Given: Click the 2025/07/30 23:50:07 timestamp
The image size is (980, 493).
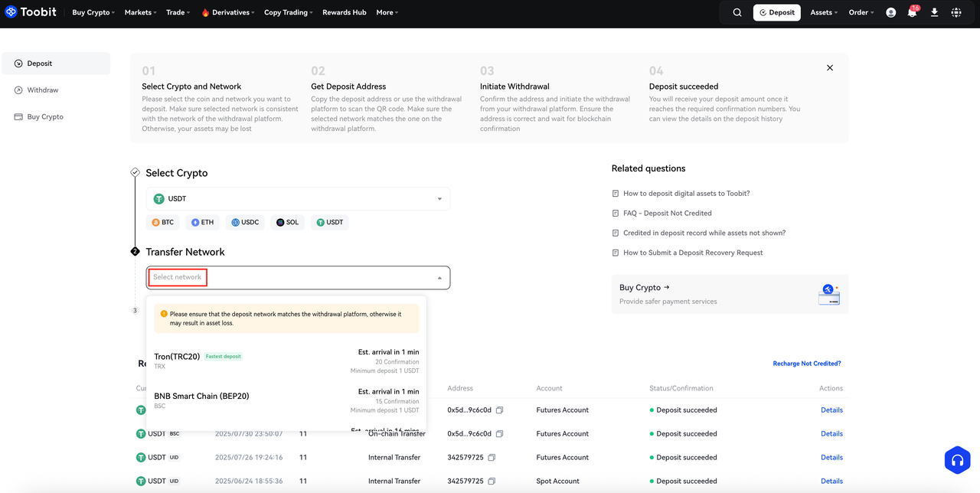Looking at the screenshot, I should (x=249, y=434).
